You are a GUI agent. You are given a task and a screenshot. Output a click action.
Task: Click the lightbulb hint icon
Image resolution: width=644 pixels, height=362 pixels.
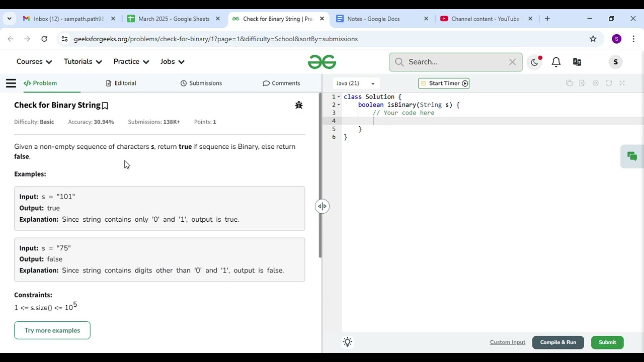point(347,342)
